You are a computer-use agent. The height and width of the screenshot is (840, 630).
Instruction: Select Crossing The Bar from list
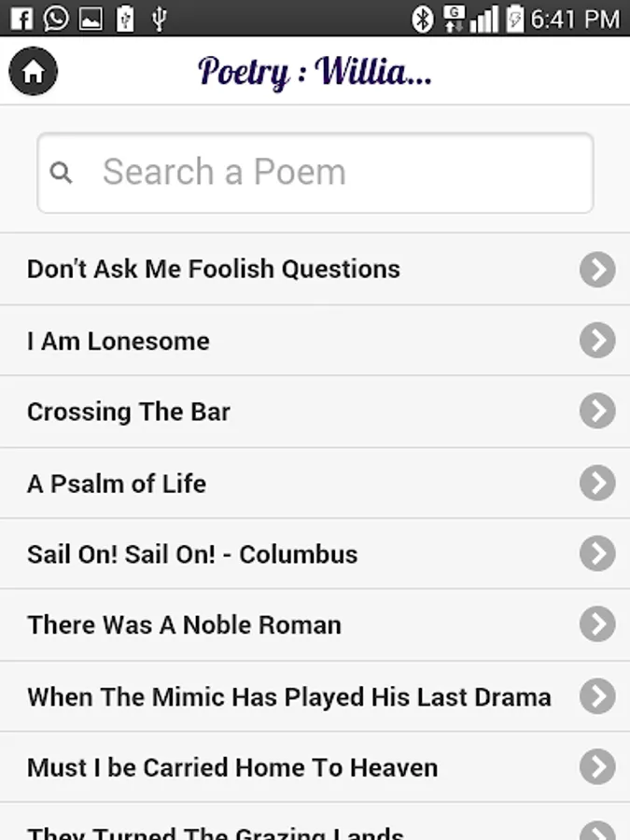click(x=129, y=413)
